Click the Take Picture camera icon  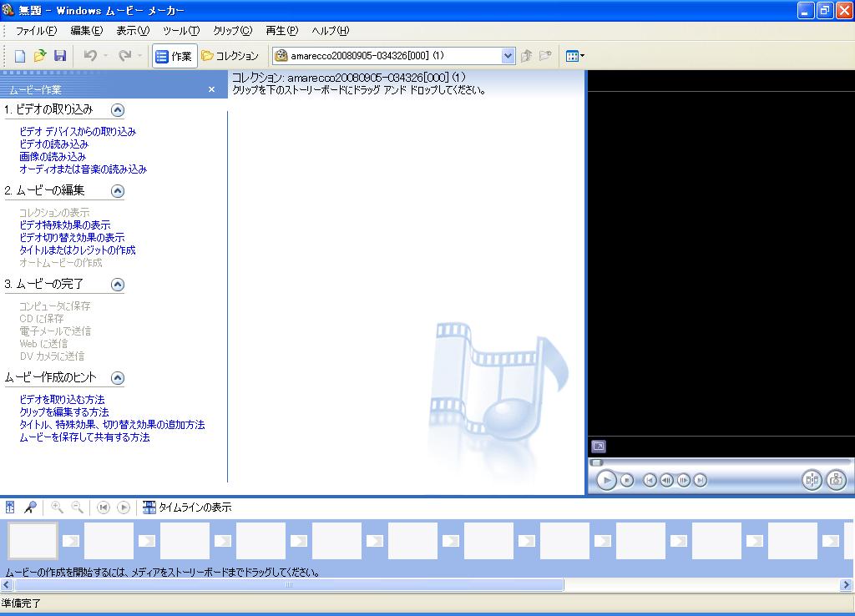(x=836, y=480)
